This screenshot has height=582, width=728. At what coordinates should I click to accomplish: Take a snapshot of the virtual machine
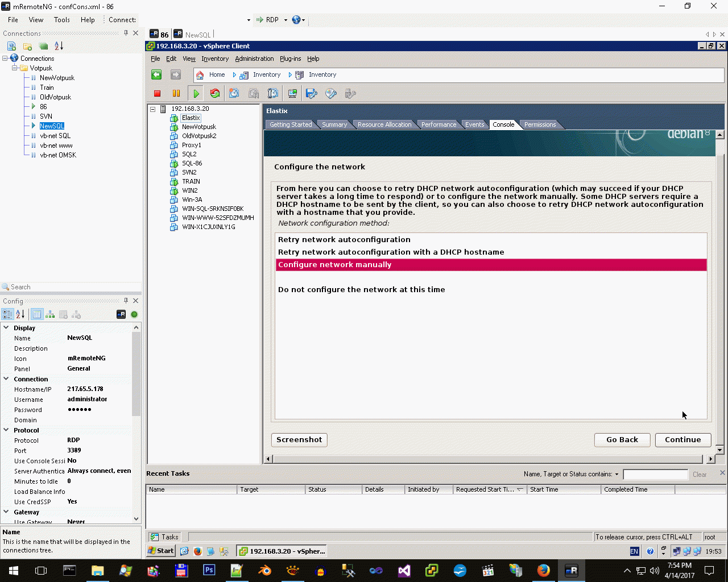click(234, 93)
